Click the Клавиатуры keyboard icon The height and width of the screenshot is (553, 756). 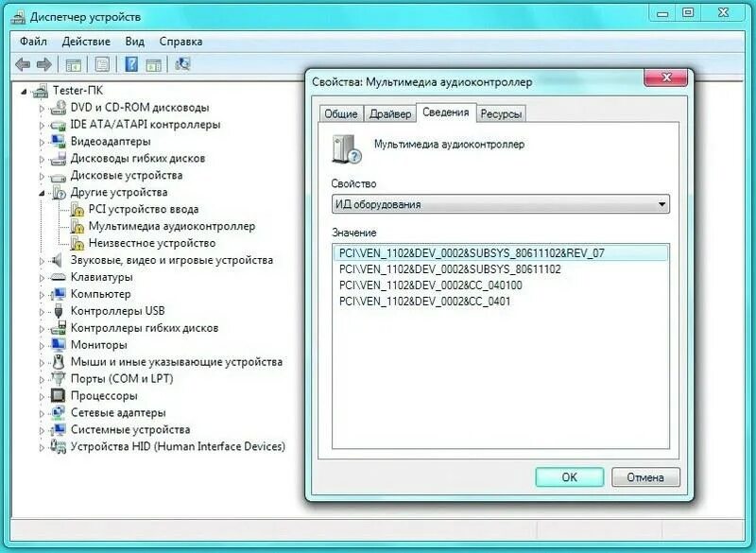59,277
